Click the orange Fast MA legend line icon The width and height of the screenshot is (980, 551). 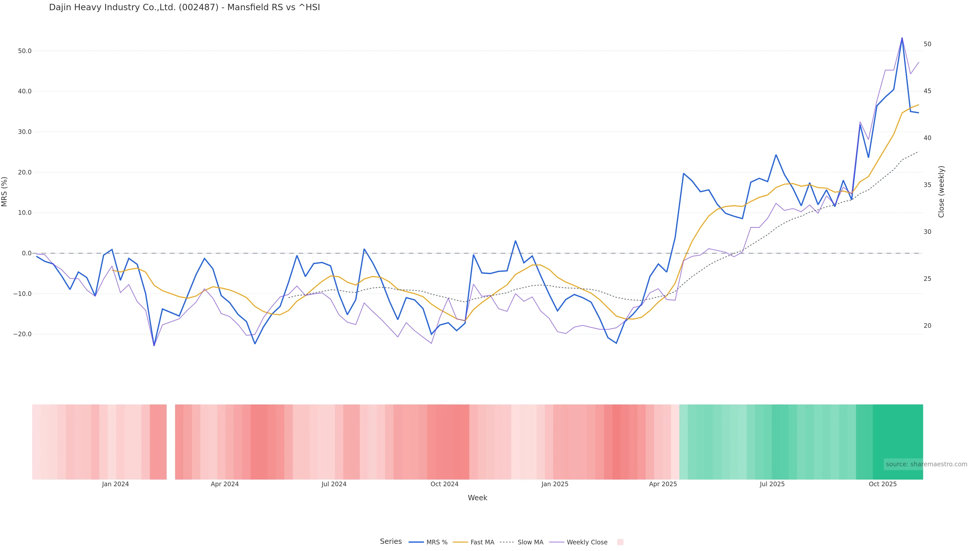[x=460, y=542]
